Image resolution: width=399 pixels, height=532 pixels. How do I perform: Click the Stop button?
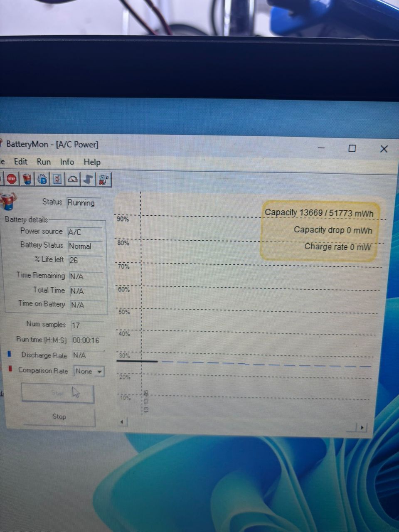point(59,417)
